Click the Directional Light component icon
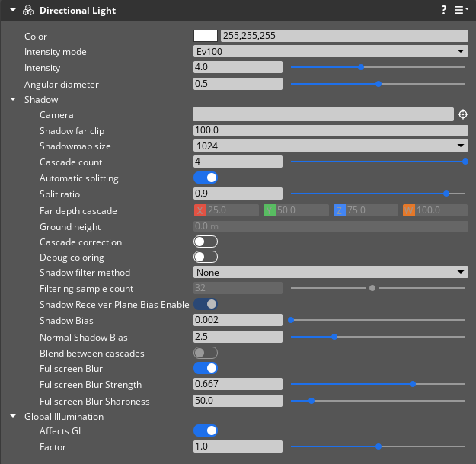The width and height of the screenshot is (476, 464). (x=28, y=11)
